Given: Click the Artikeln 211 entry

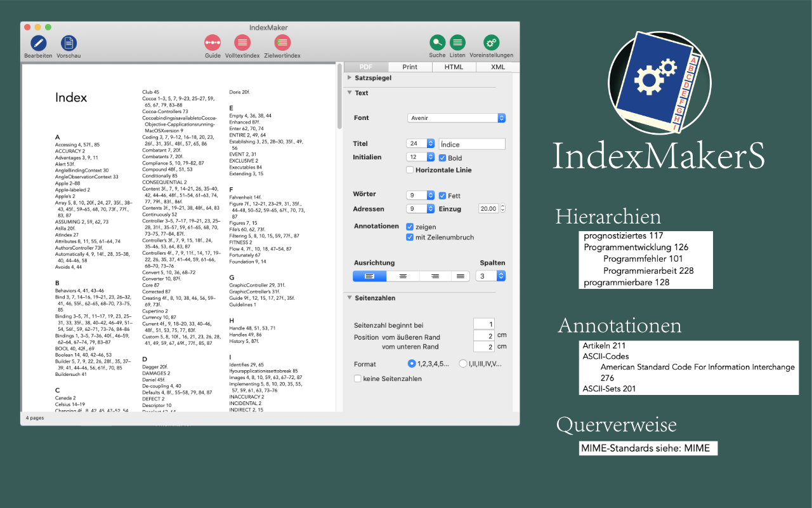Looking at the screenshot, I should (x=605, y=346).
